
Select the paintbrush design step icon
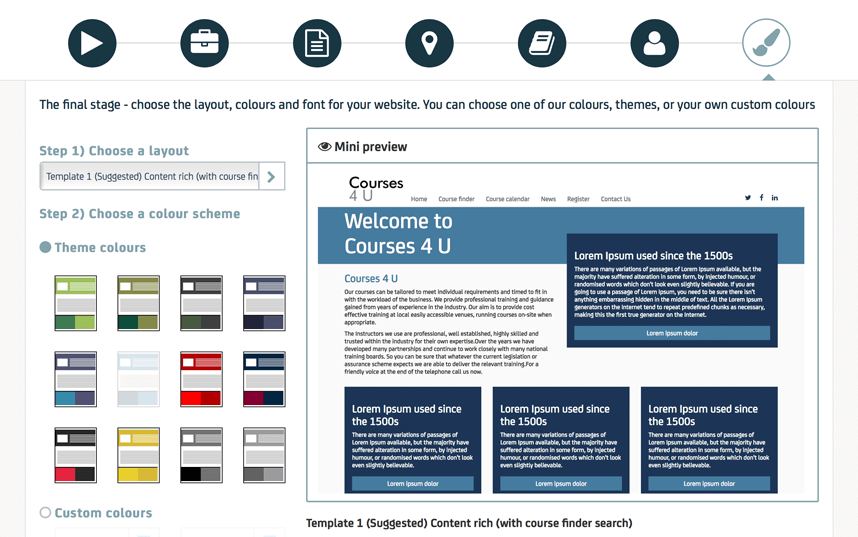click(766, 44)
